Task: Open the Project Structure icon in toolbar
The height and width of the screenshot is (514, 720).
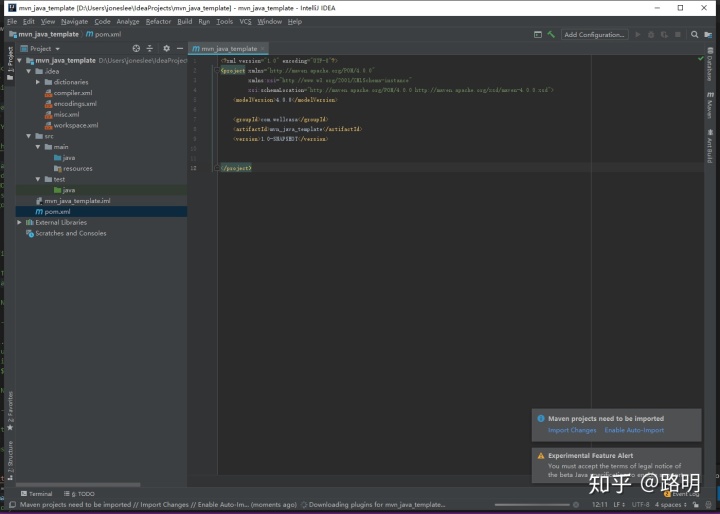Action: point(708,34)
